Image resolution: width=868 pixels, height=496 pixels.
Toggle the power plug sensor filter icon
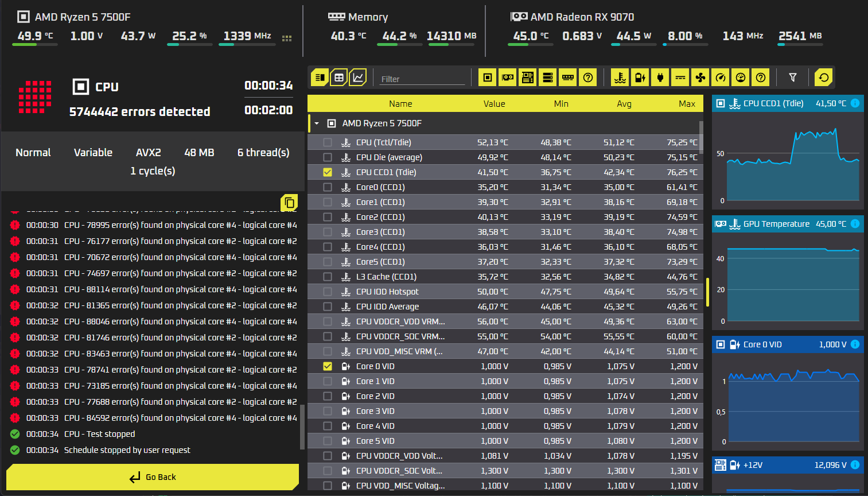pyautogui.click(x=660, y=77)
